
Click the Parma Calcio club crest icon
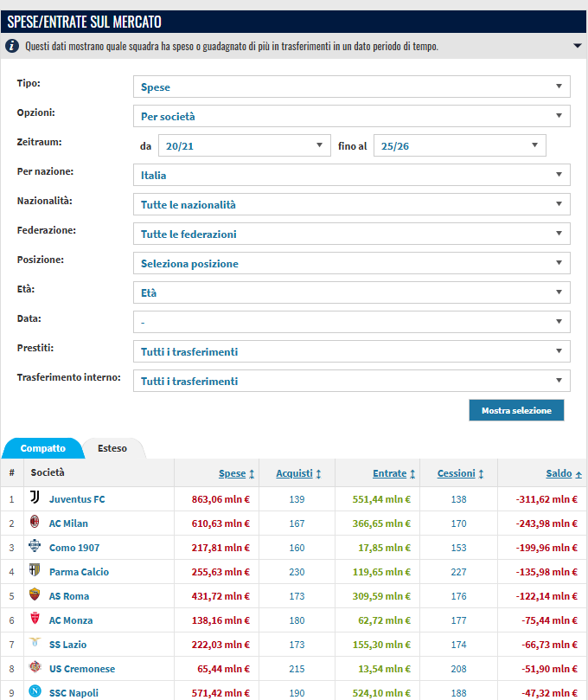pos(35,572)
